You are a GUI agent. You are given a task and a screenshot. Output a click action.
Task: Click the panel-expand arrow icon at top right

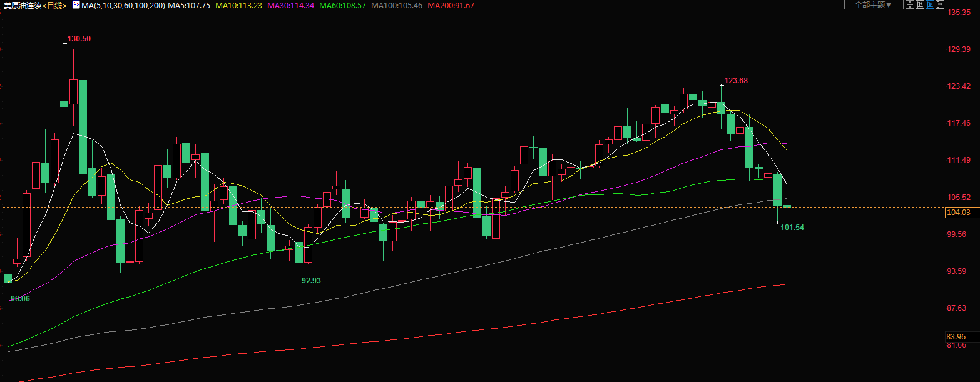pyautogui.click(x=940, y=4)
